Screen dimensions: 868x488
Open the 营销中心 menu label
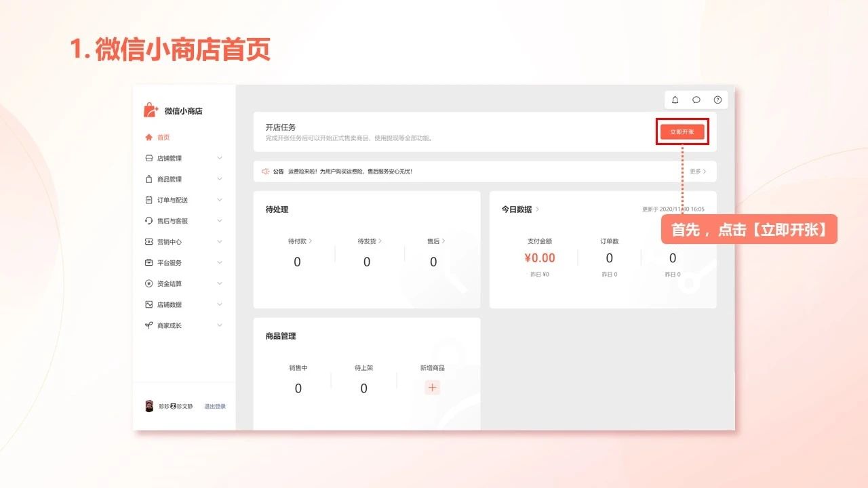tap(170, 242)
